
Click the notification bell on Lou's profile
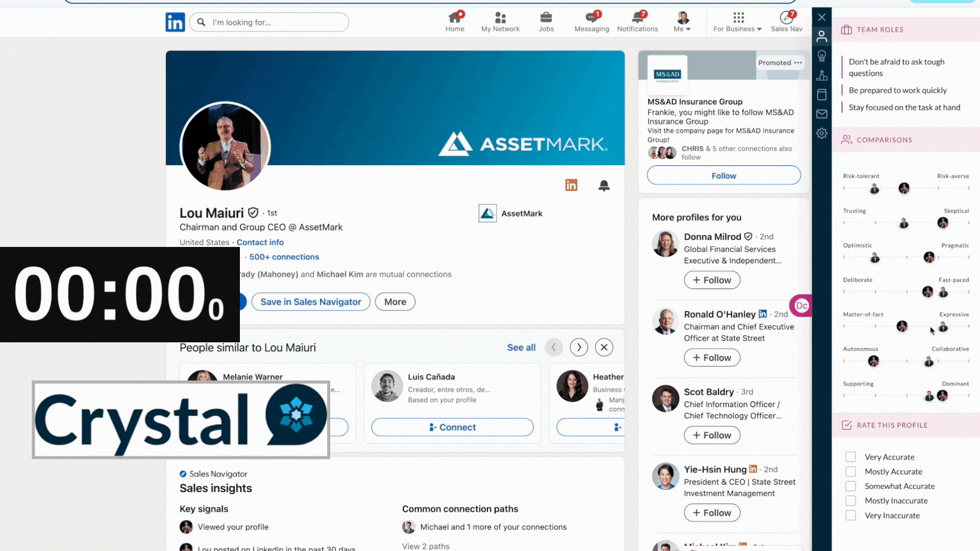click(604, 185)
